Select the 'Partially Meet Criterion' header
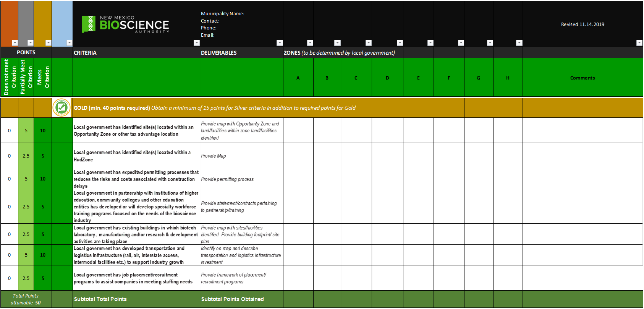The image size is (644, 309). click(26, 77)
